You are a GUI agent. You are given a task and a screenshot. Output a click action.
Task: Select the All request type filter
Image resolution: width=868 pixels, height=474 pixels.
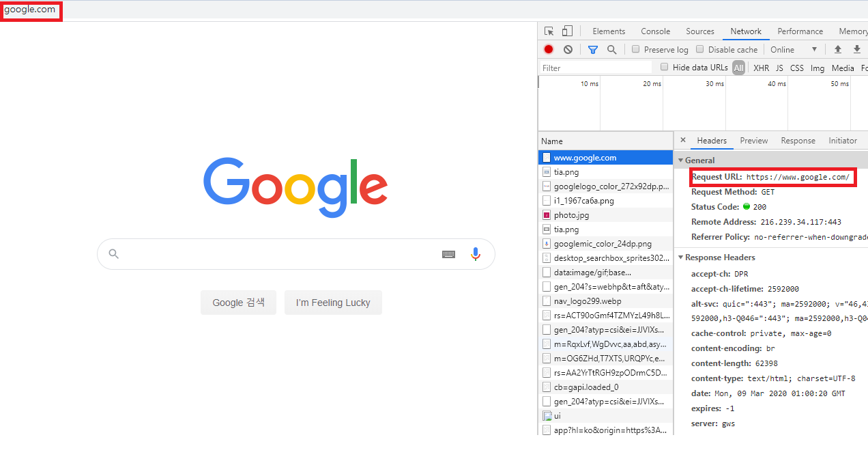pyautogui.click(x=738, y=68)
